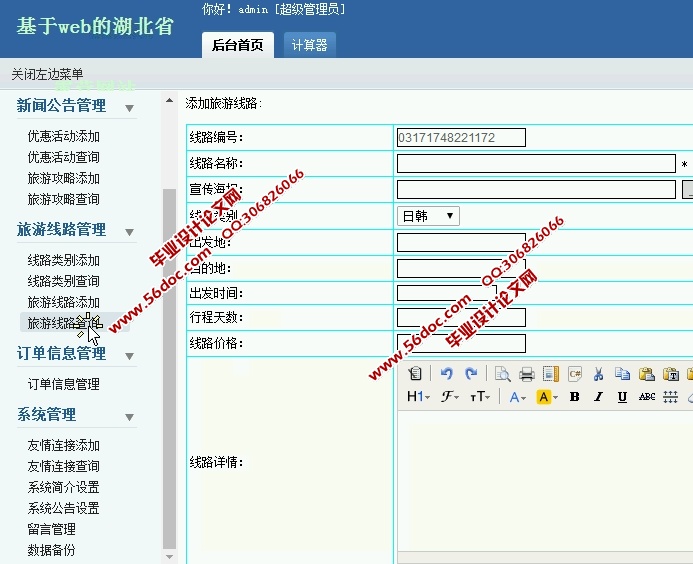Open 数据备份 link in sidebar
The width and height of the screenshot is (693, 564).
(x=51, y=550)
